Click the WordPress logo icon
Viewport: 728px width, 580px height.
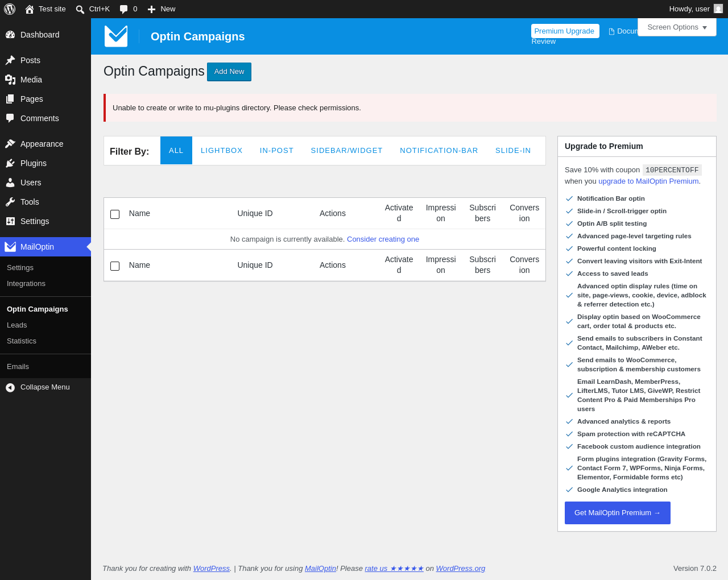pyautogui.click(x=10, y=9)
